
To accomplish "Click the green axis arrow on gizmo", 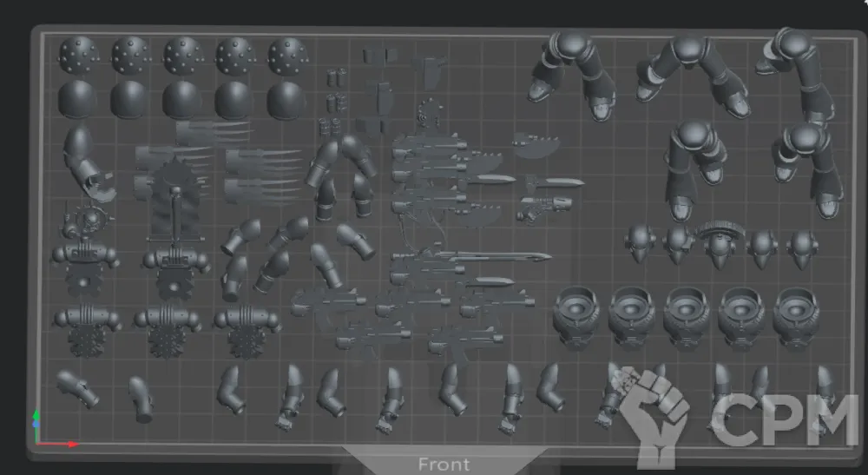I will click(36, 417).
